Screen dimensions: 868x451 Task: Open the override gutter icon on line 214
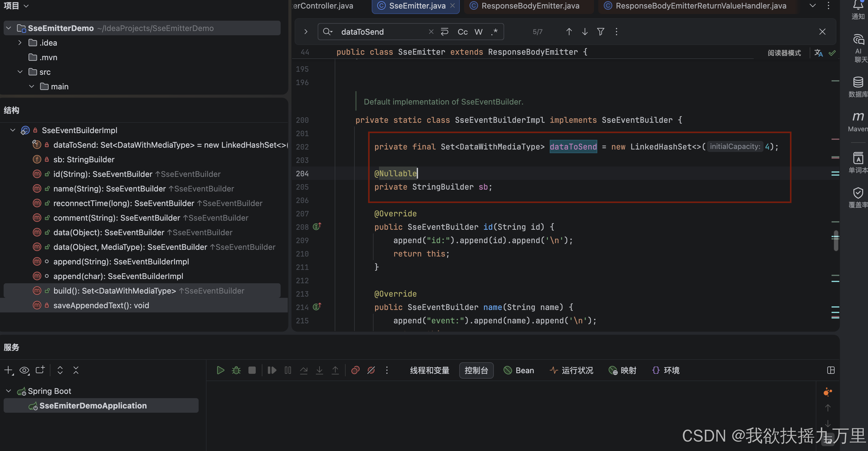[317, 307]
